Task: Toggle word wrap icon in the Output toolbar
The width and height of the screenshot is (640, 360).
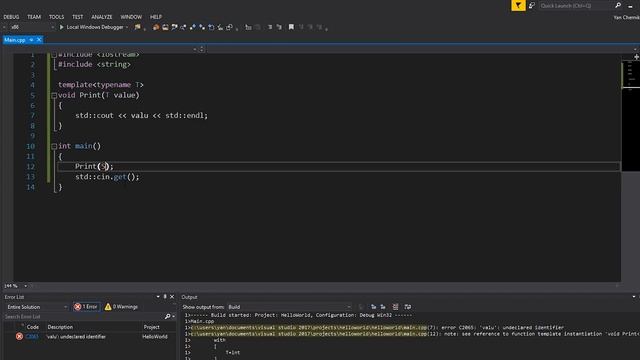Action: pos(407,307)
